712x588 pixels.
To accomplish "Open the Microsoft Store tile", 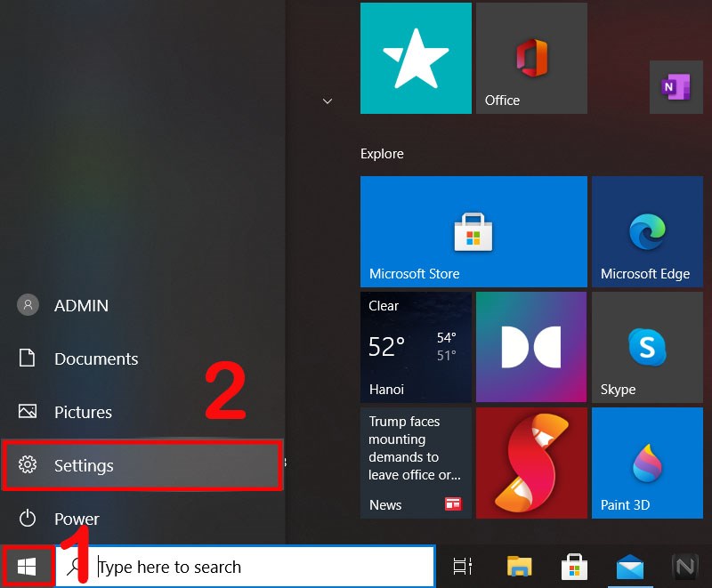I will point(473,231).
